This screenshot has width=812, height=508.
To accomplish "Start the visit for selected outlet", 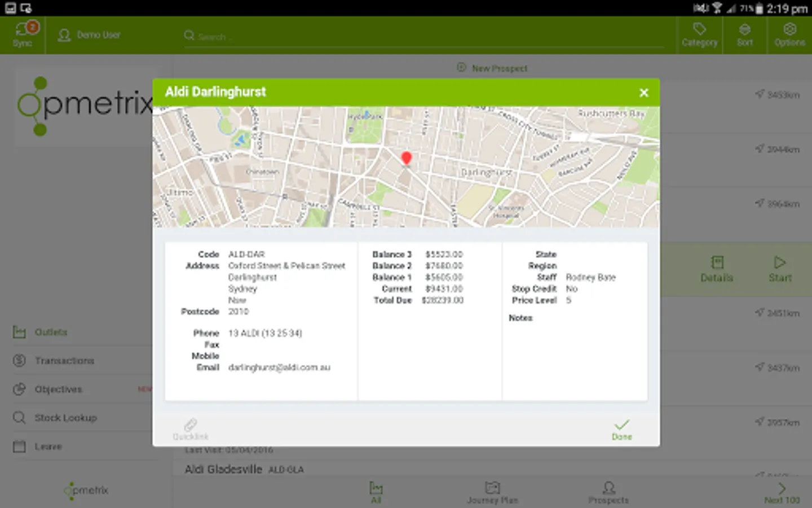I will click(x=780, y=269).
